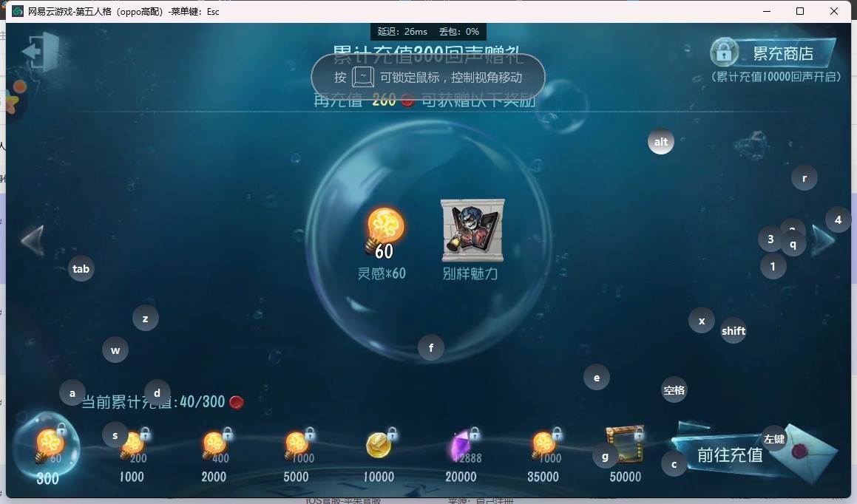This screenshot has height=504, width=857.
Task: Click the g virtual key overlay
Action: (x=605, y=455)
